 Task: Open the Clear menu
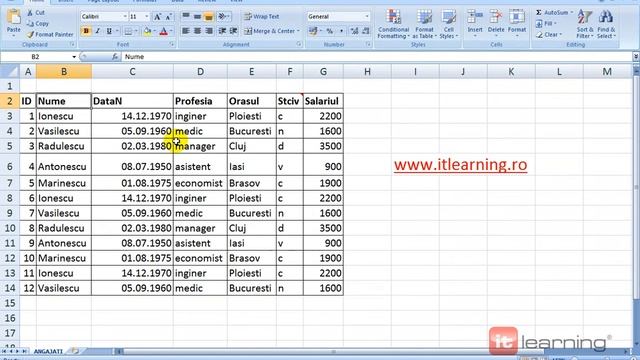[549, 35]
